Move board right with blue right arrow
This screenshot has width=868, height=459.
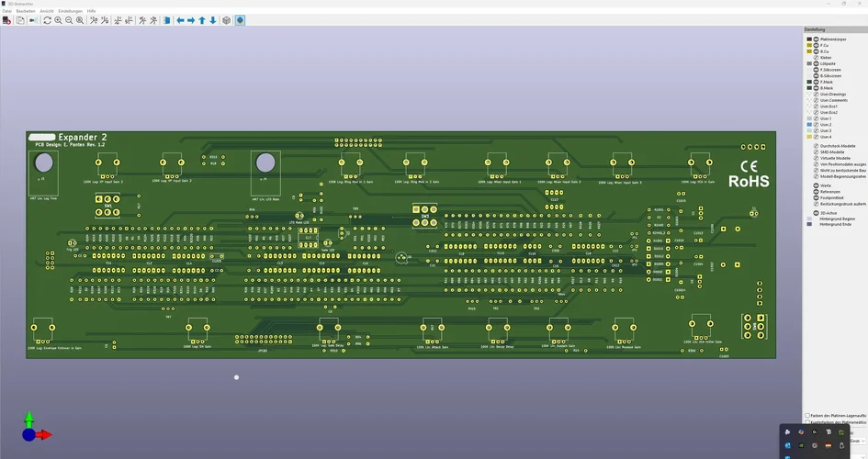191,20
